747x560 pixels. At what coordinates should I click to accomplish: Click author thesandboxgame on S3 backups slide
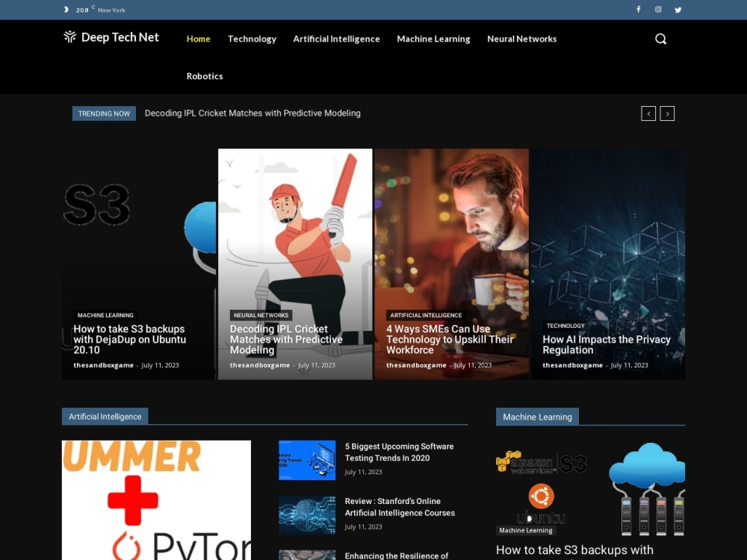tap(103, 365)
